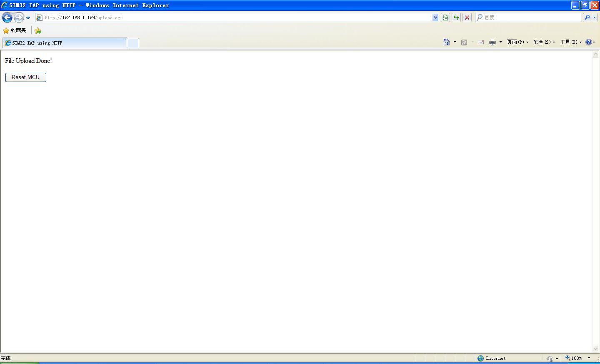Click the 完成 status bar text
The image size is (600, 364).
point(5,358)
